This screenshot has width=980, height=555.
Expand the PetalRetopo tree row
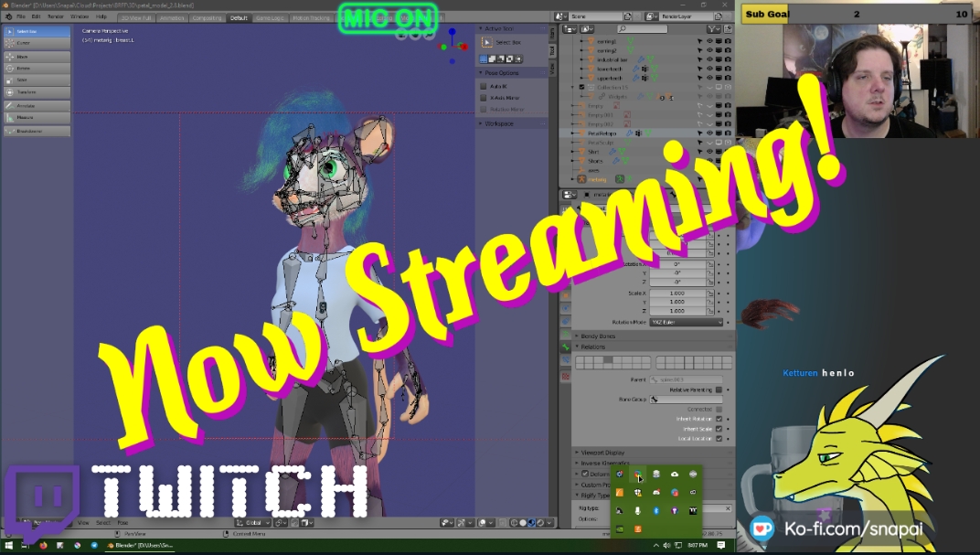tap(573, 133)
